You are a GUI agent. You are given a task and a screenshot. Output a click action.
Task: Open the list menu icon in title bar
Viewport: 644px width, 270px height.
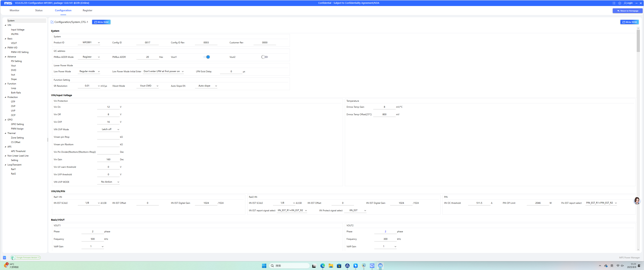(x=614, y=3)
